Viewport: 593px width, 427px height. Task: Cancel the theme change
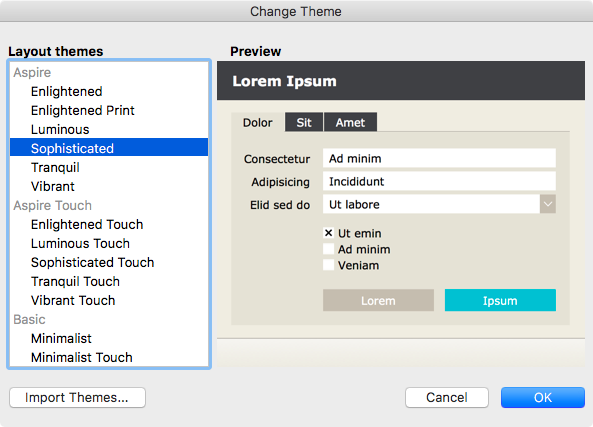[447, 397]
